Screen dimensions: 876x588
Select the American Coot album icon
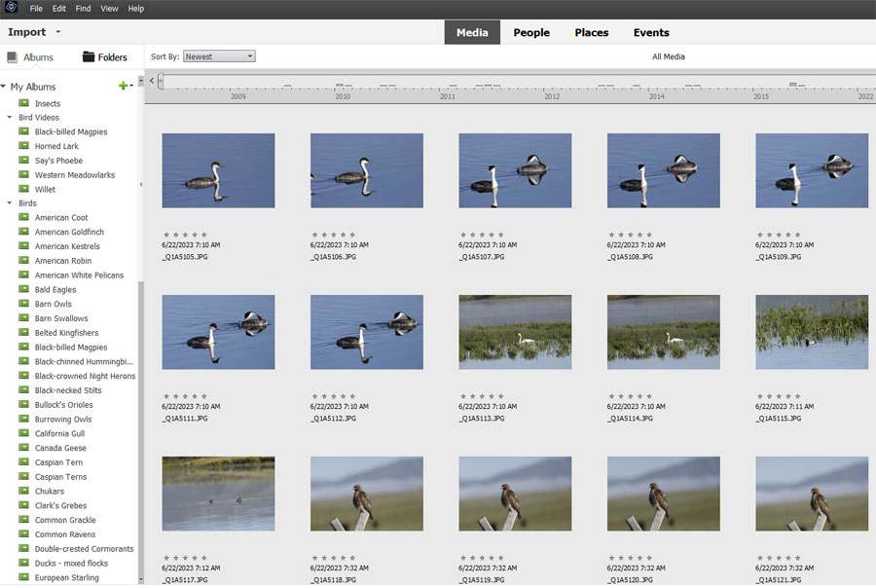(24, 218)
